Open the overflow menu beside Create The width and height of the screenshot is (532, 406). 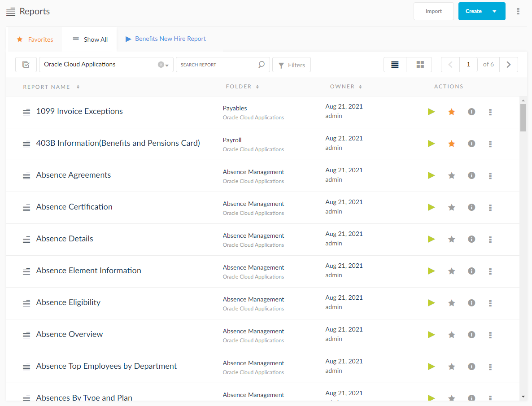tap(518, 11)
